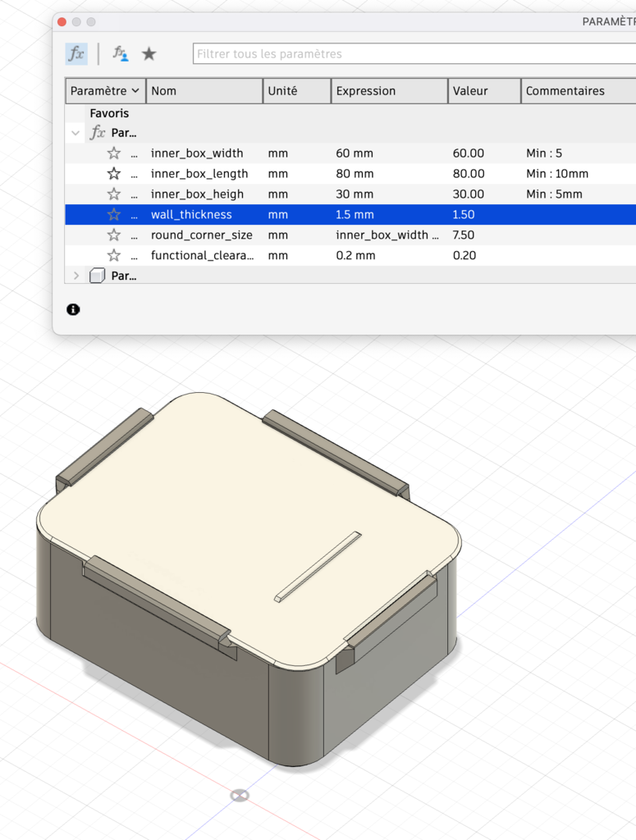Show favorite parameters with star filter icon

click(x=149, y=54)
